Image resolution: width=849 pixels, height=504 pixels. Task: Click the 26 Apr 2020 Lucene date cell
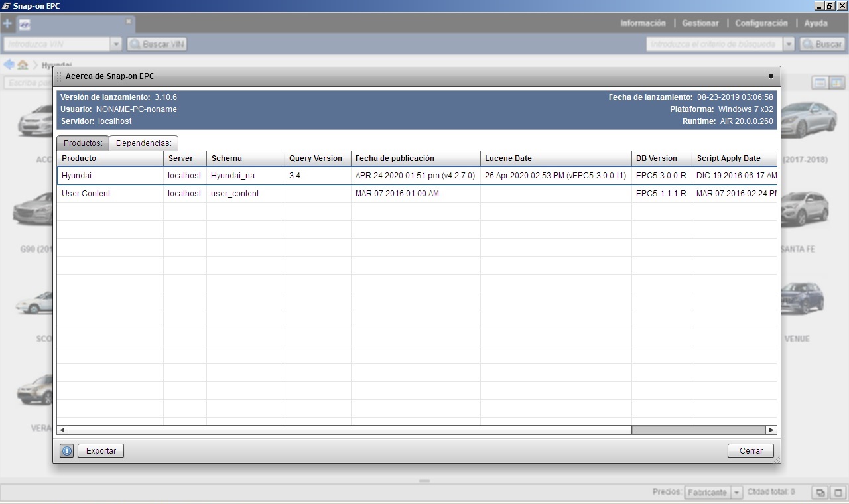point(556,176)
